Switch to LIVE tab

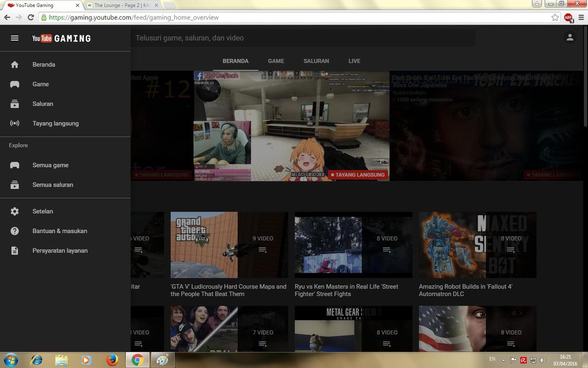[354, 61]
